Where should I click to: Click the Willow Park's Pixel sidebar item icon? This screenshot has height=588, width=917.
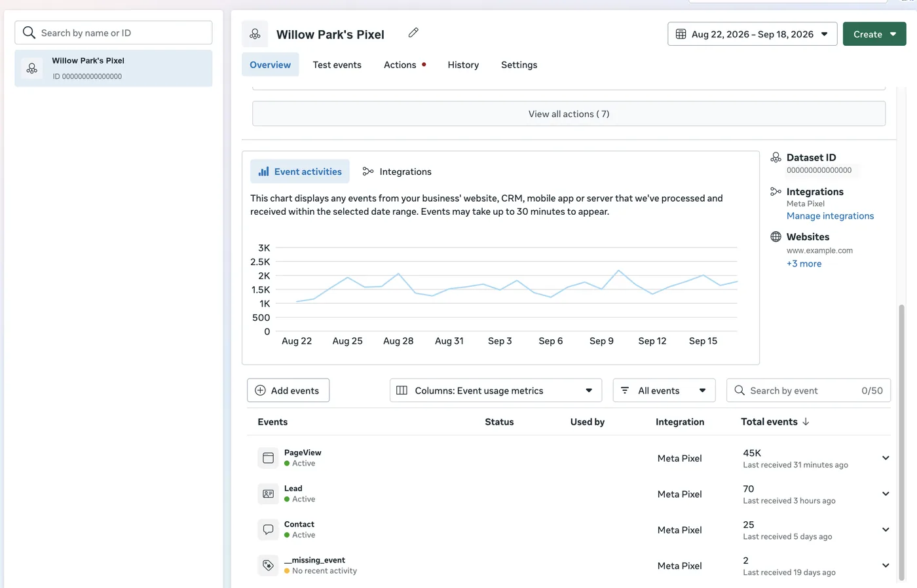(x=32, y=68)
